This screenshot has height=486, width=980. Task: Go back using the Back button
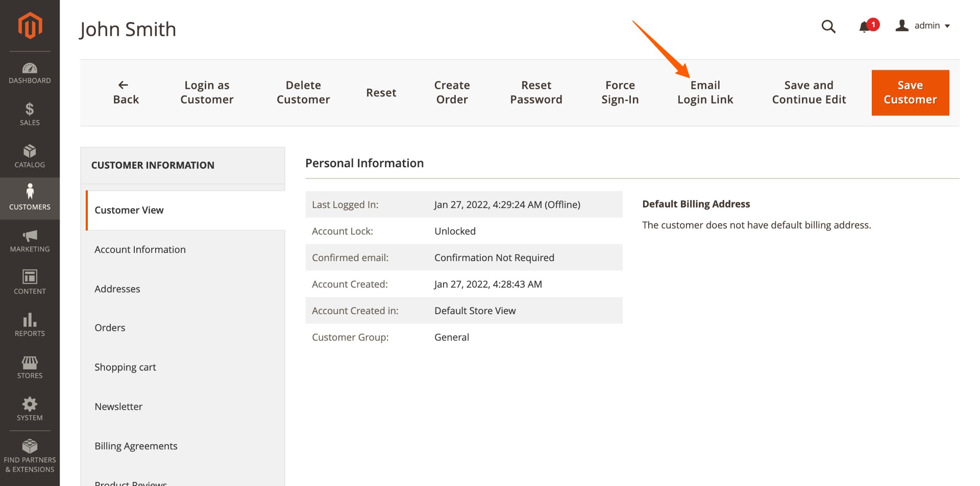(x=126, y=93)
